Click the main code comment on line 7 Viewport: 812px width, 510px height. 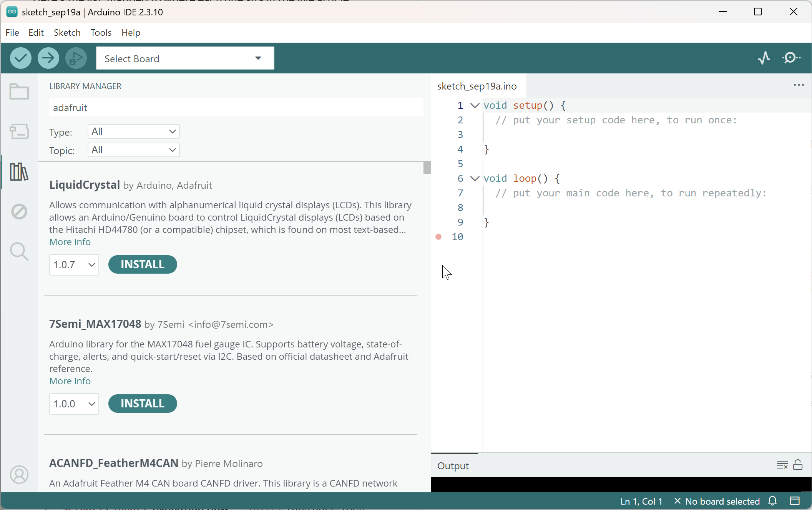tap(631, 193)
